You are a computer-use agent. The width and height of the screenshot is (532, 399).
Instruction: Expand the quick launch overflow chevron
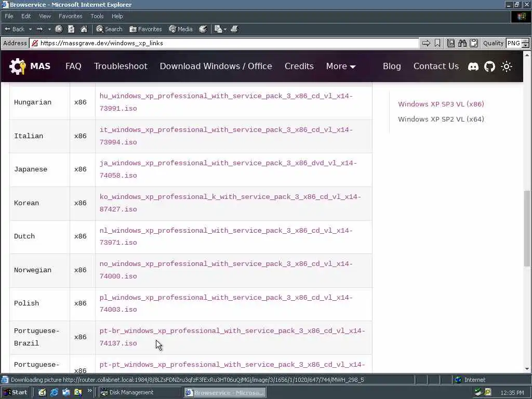click(x=89, y=391)
